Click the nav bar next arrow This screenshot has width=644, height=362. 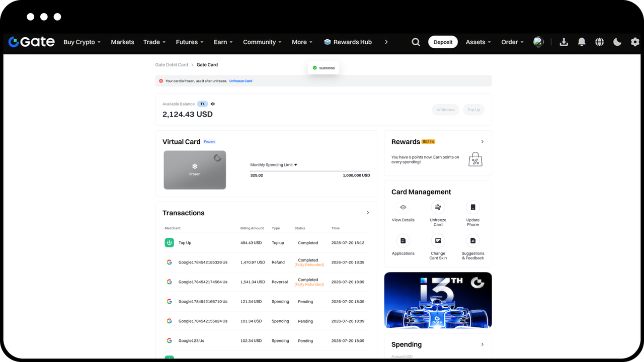(x=386, y=42)
